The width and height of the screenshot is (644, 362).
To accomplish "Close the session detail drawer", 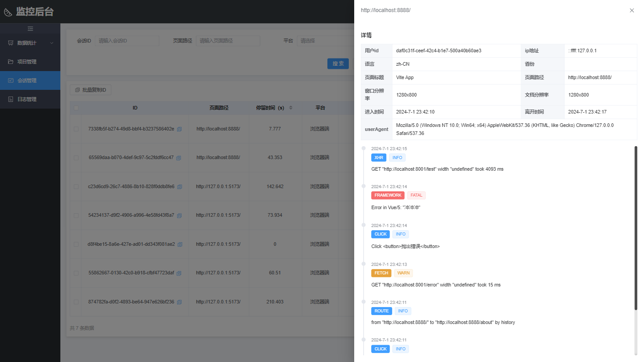I will tap(631, 10).
